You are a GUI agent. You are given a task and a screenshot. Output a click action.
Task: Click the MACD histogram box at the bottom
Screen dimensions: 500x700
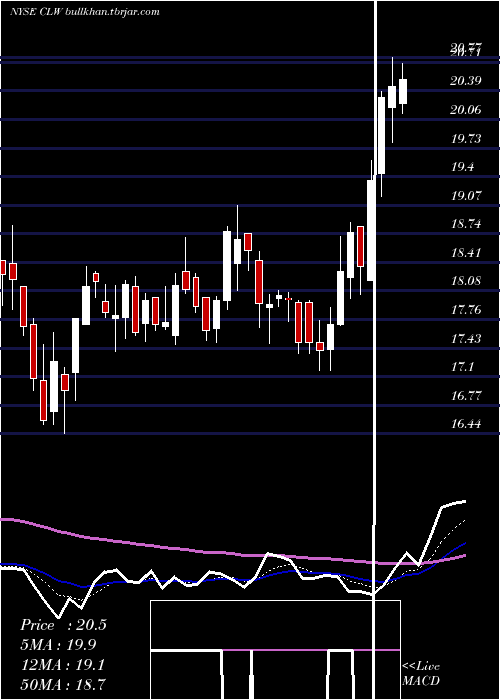[x=275, y=650]
